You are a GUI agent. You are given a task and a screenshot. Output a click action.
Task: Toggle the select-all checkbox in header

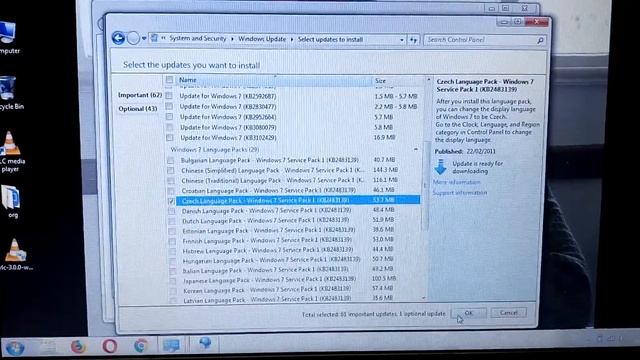pos(169,80)
